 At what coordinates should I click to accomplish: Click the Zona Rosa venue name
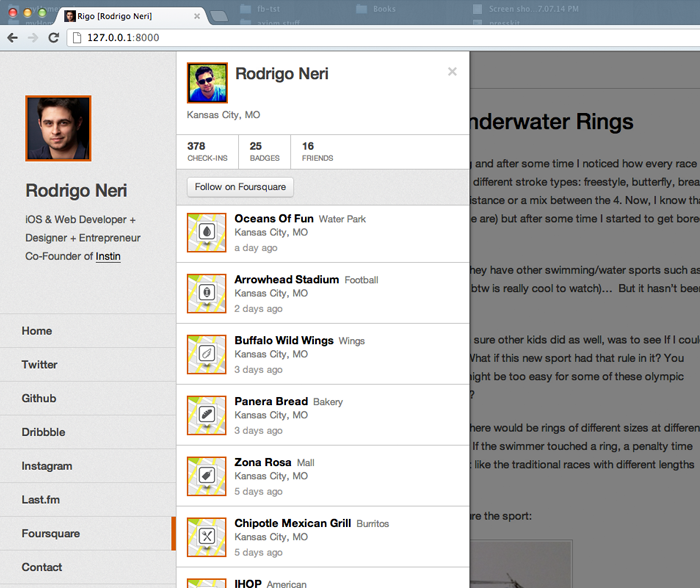[263, 463]
